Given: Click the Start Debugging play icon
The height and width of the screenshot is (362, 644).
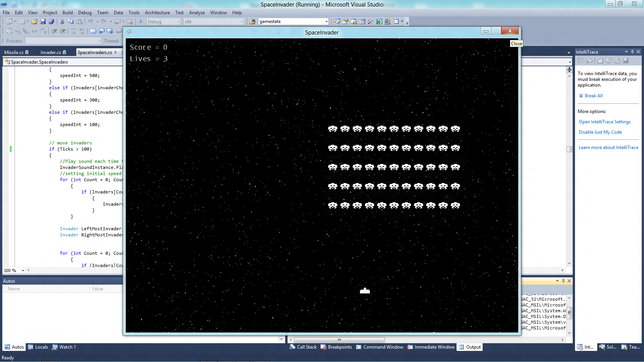Looking at the screenshot, I should (141, 21).
